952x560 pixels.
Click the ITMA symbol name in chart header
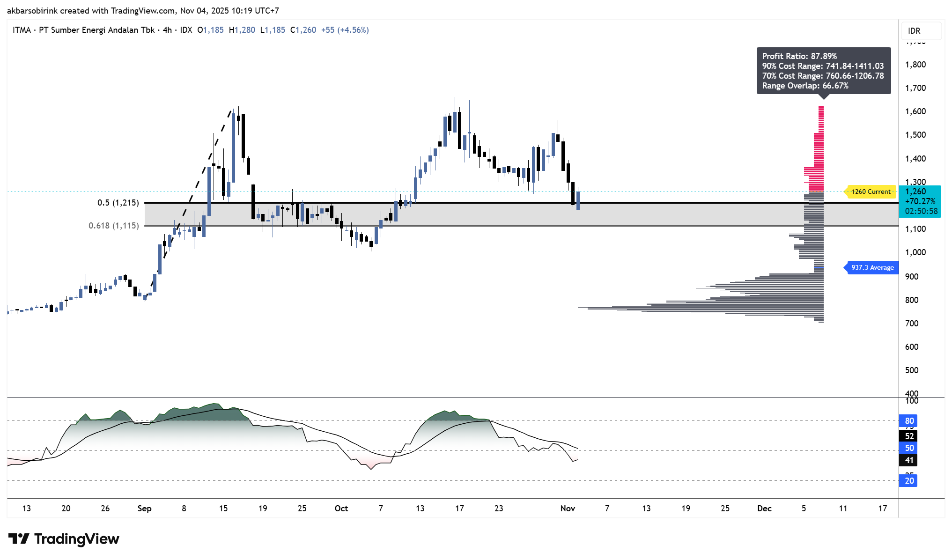pyautogui.click(x=22, y=30)
